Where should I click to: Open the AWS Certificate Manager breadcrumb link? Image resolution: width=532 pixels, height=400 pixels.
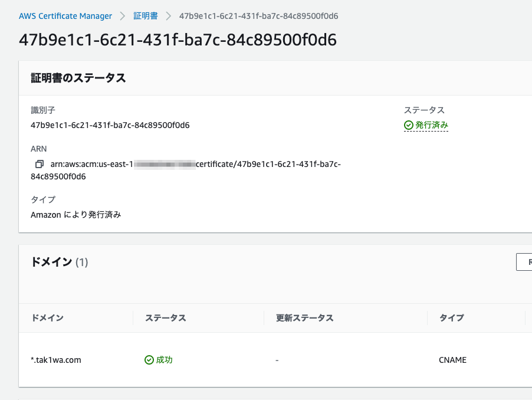tap(65, 16)
